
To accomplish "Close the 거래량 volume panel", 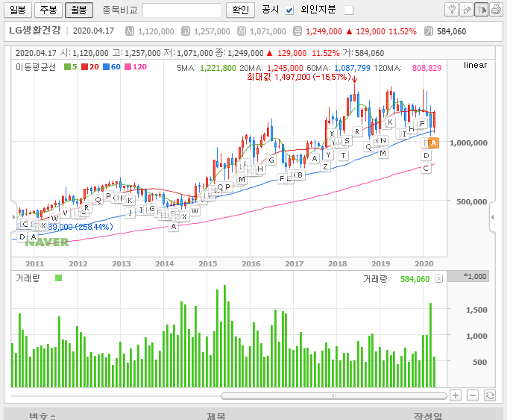I will 438,279.
